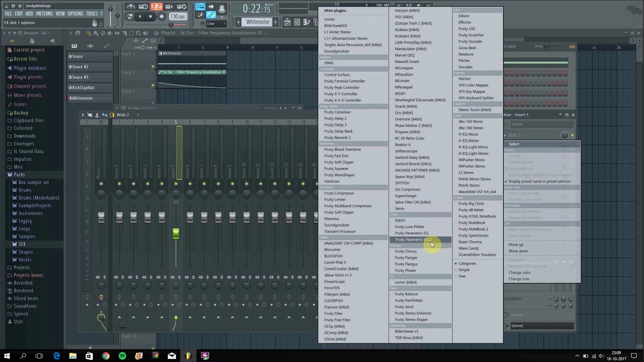Toggle typing keyboard to piano icon
The height and width of the screenshot is (362, 644).
click(200, 7)
